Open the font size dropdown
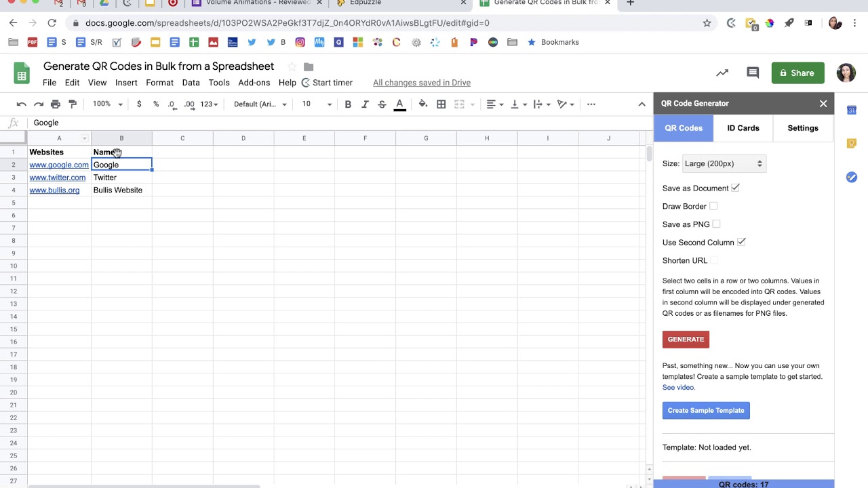Image resolution: width=868 pixels, height=488 pixels. coord(317,104)
